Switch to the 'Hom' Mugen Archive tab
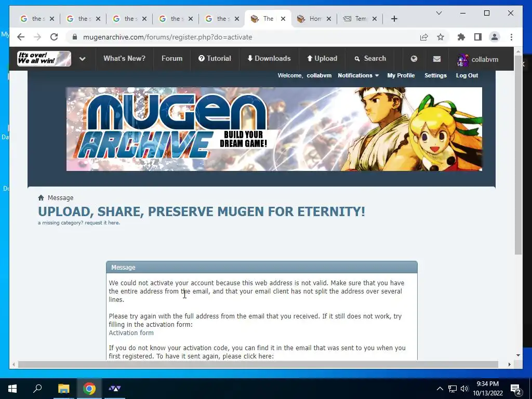This screenshot has height=399, width=532. tap(314, 19)
